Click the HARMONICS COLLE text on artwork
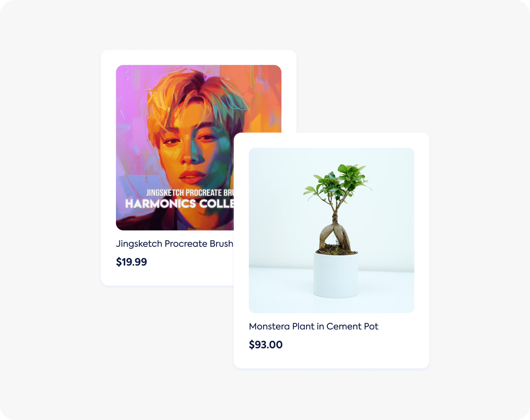The width and height of the screenshot is (530, 420). click(180, 204)
